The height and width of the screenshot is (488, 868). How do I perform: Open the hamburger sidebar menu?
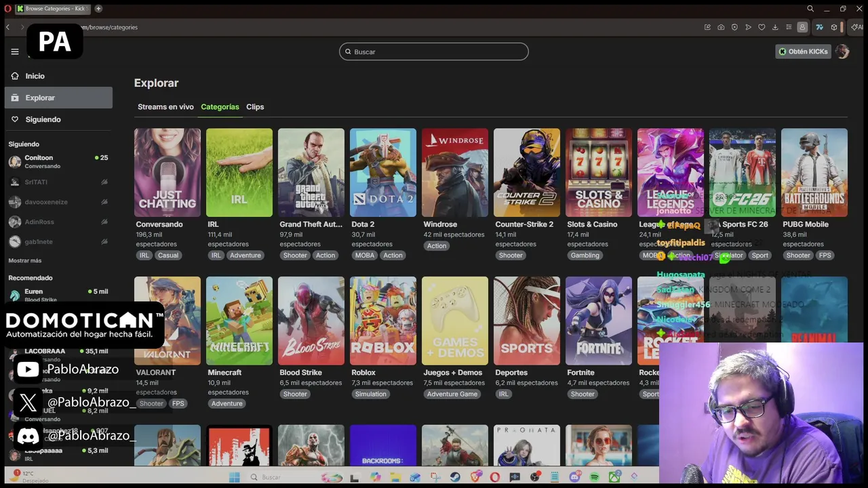[x=15, y=52]
